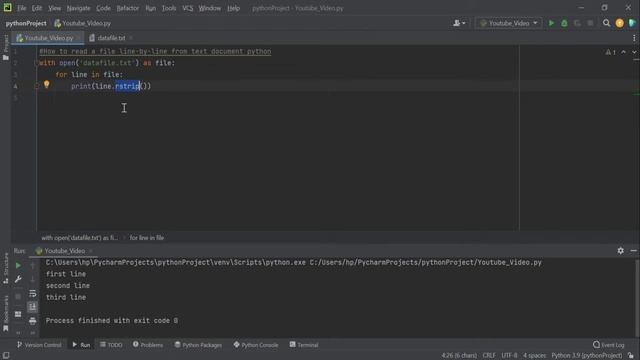Start debugging with the green bug icon
This screenshot has height=360, width=640.
click(x=564, y=23)
